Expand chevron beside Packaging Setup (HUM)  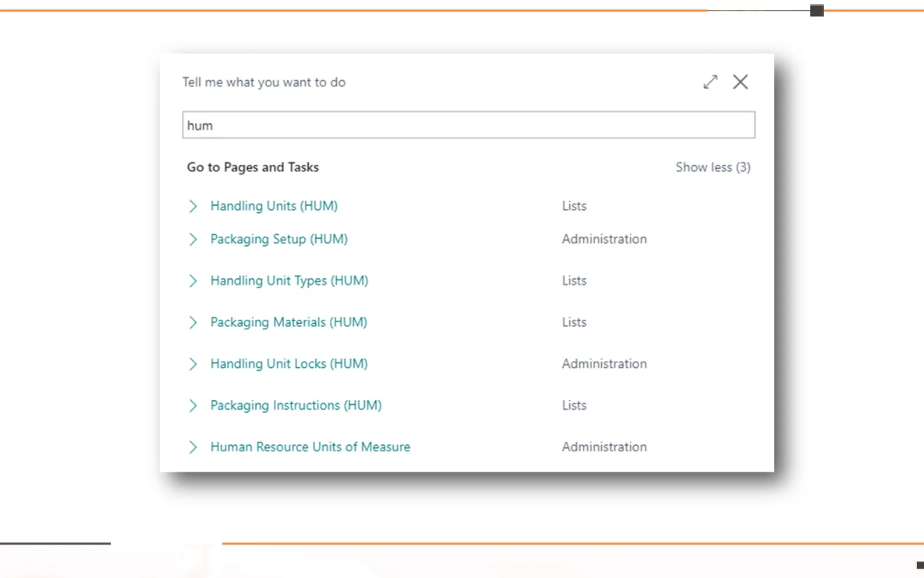[x=193, y=239]
